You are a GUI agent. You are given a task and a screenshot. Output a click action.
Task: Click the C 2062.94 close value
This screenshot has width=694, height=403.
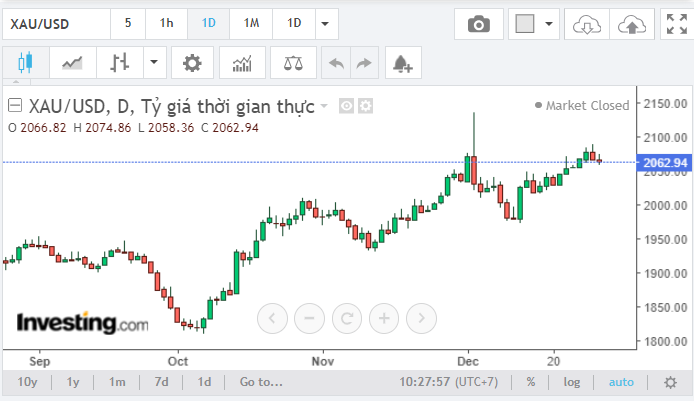point(230,128)
